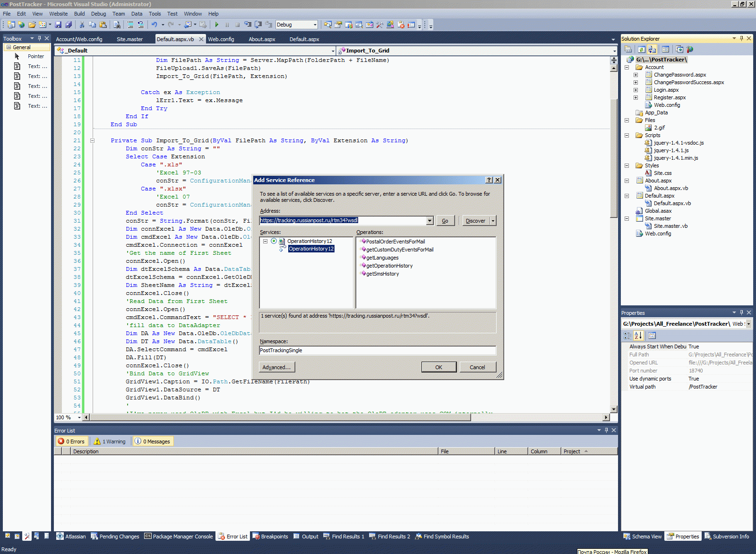Viewport: 756px width, 554px height.
Task: Click View Designer icon in Solution Explorer
Action: click(665, 49)
